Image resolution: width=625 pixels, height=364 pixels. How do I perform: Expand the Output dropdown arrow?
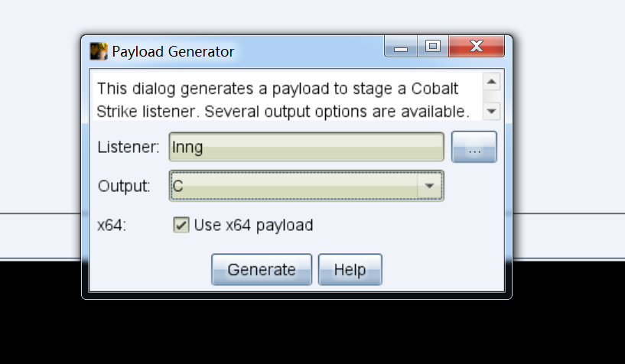[429, 186]
